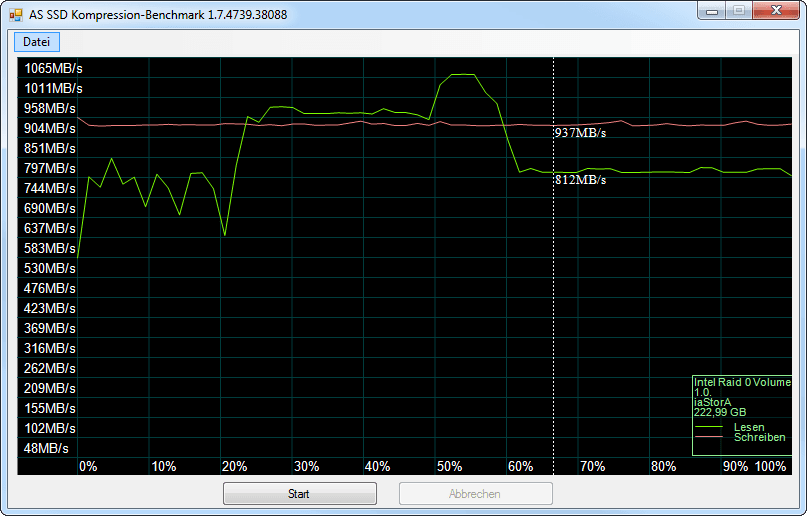Click the 958MB/s axis label
The width and height of the screenshot is (807, 516).
(50, 109)
